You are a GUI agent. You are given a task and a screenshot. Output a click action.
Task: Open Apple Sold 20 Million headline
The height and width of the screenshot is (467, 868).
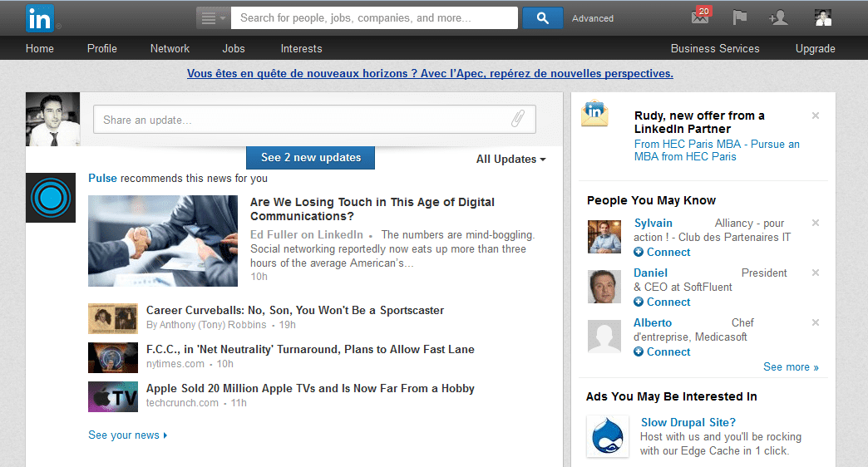tap(310, 388)
